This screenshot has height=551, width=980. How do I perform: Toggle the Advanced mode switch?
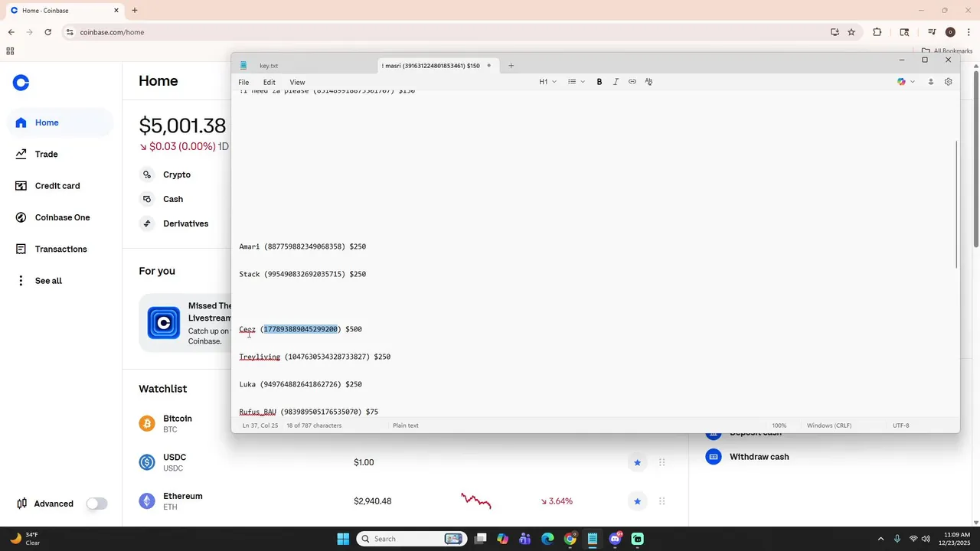[x=96, y=504]
